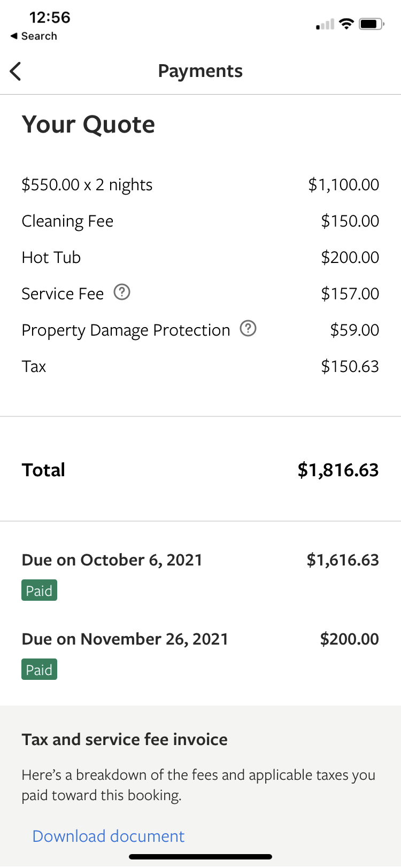
Task: Tap the Wi-Fi indicator in the status bar
Action: [346, 24]
